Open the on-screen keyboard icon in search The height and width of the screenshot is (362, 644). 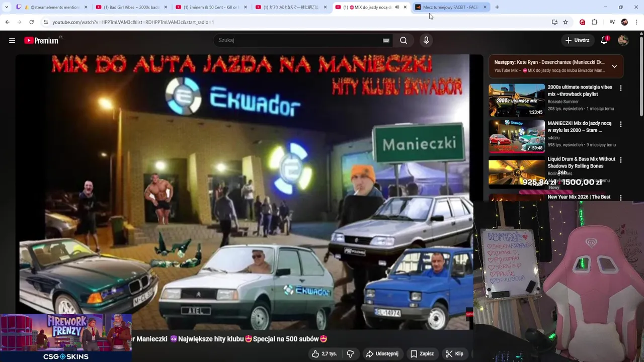pos(386,40)
